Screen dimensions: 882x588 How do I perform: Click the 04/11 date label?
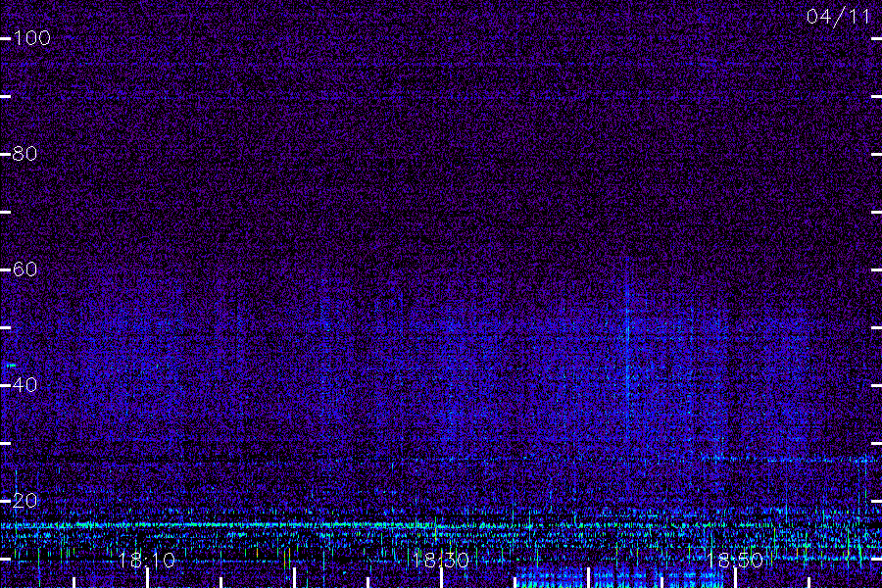(838, 17)
